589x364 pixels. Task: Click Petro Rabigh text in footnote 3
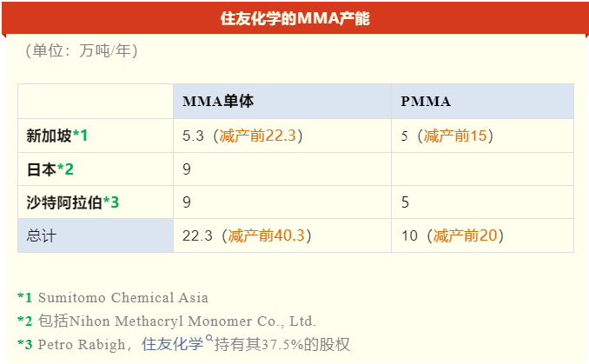coord(82,345)
